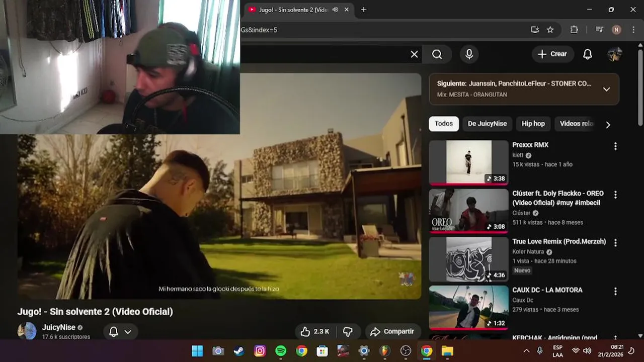
Task: Open the Windows Start menu
Action: point(197,351)
